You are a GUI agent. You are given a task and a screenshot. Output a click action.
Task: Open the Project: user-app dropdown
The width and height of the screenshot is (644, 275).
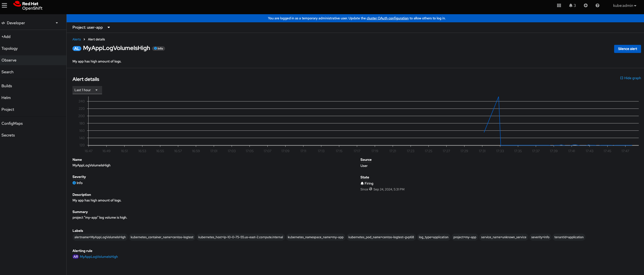91,27
